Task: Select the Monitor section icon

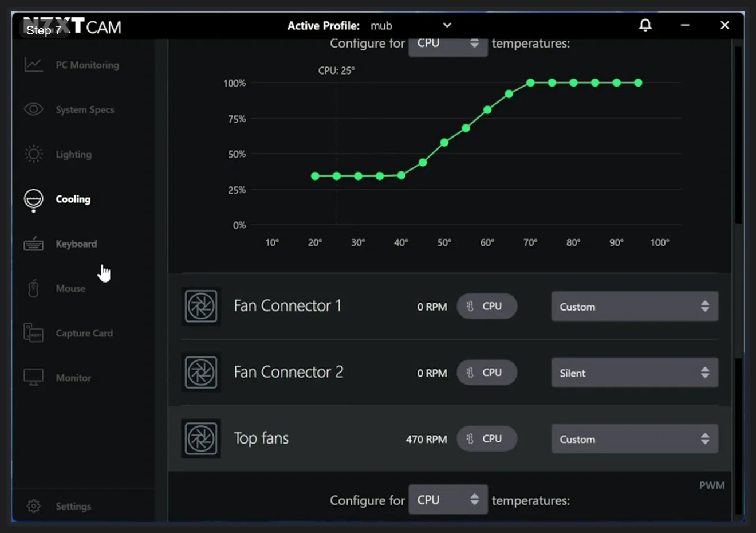Action: (x=33, y=377)
